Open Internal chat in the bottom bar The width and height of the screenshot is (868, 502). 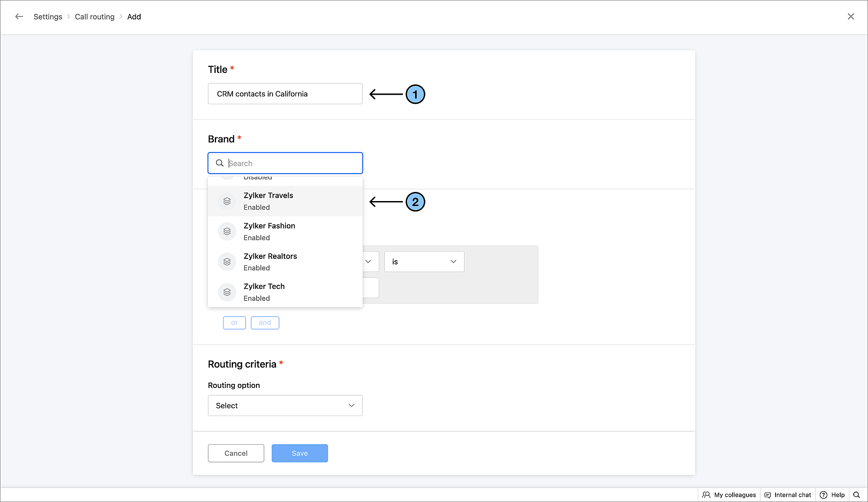788,495
